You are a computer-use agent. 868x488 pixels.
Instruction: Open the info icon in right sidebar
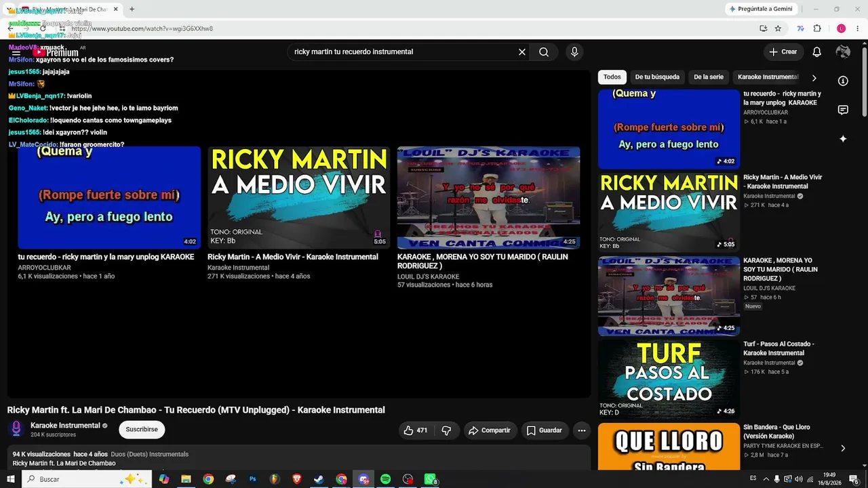(843, 81)
